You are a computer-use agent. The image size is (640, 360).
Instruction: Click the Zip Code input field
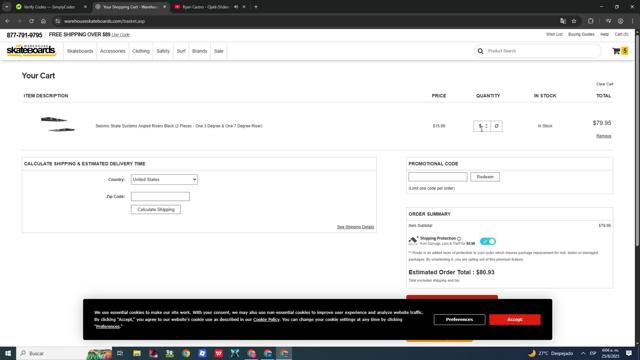[160, 196]
